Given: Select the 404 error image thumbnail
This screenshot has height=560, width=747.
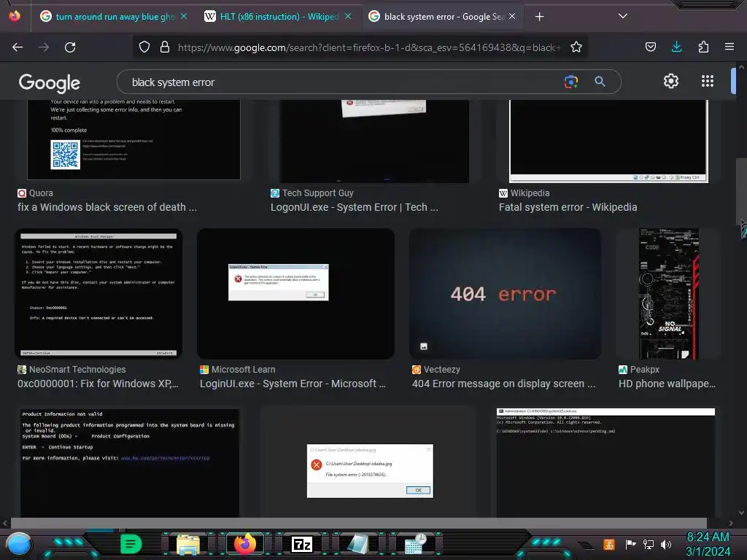Looking at the screenshot, I should [505, 294].
